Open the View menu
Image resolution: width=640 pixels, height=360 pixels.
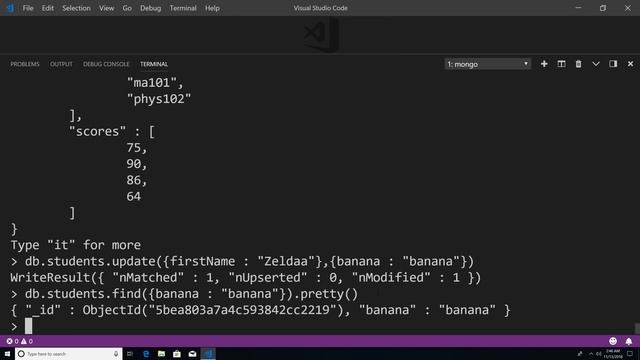(x=107, y=8)
